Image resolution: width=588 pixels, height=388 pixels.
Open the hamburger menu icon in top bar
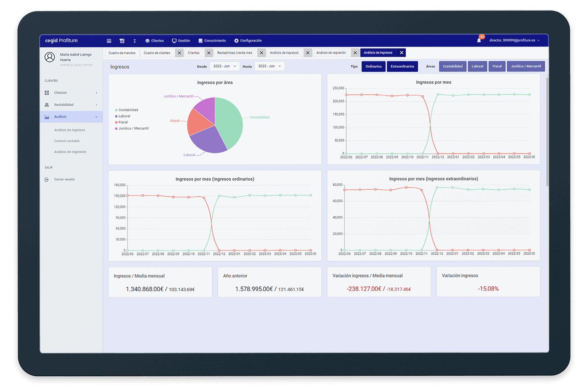click(109, 41)
